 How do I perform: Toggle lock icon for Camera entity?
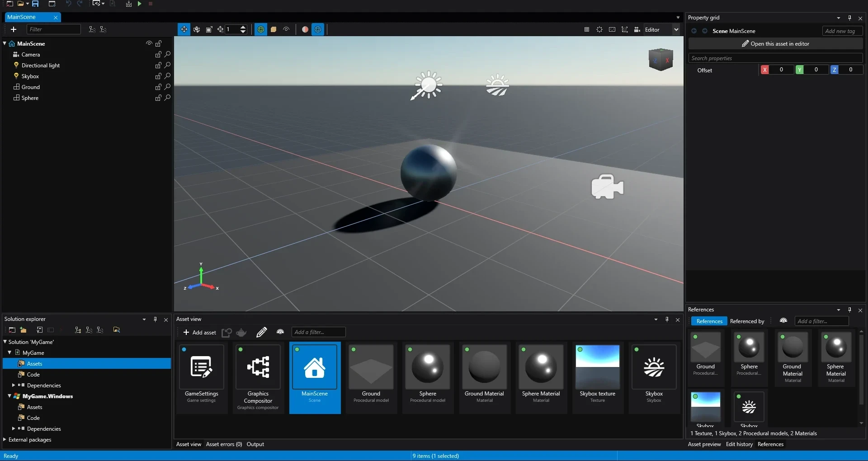[x=158, y=54]
